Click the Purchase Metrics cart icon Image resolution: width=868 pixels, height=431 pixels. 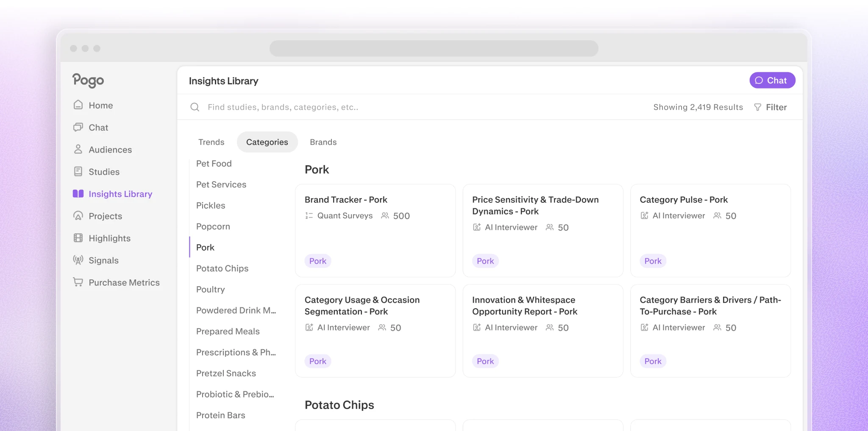click(x=78, y=282)
